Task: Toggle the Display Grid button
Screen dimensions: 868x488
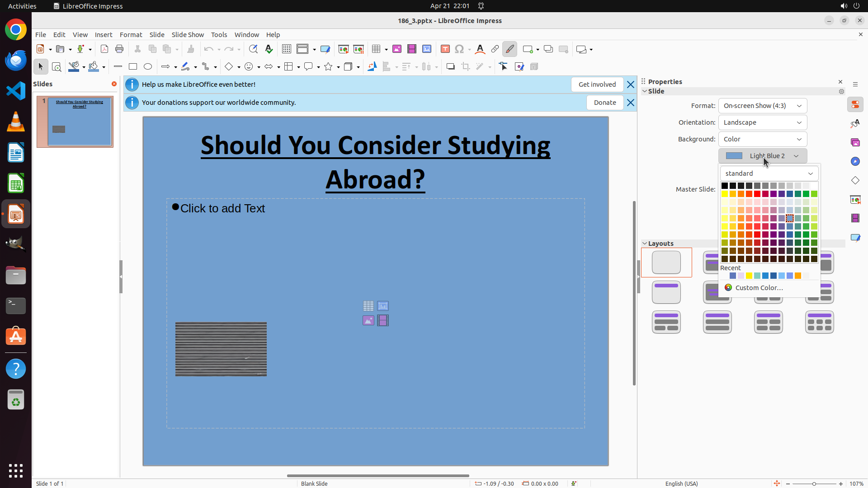Action: (286, 49)
